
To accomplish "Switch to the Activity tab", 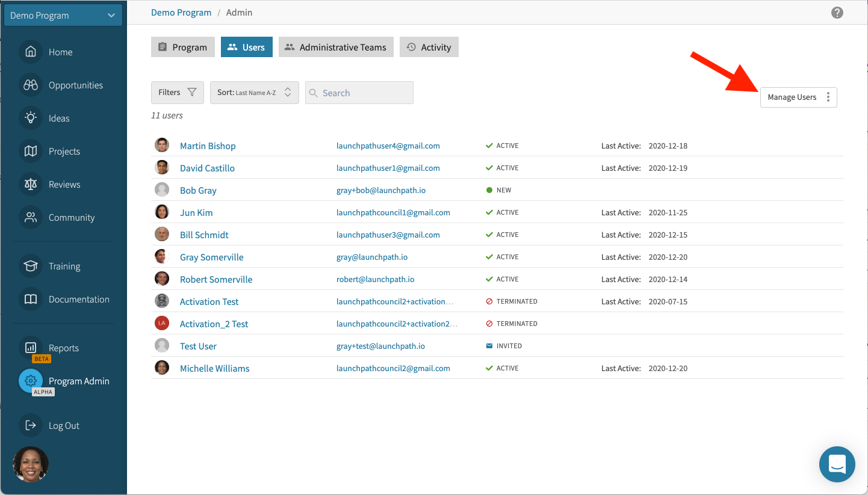I will coord(429,48).
